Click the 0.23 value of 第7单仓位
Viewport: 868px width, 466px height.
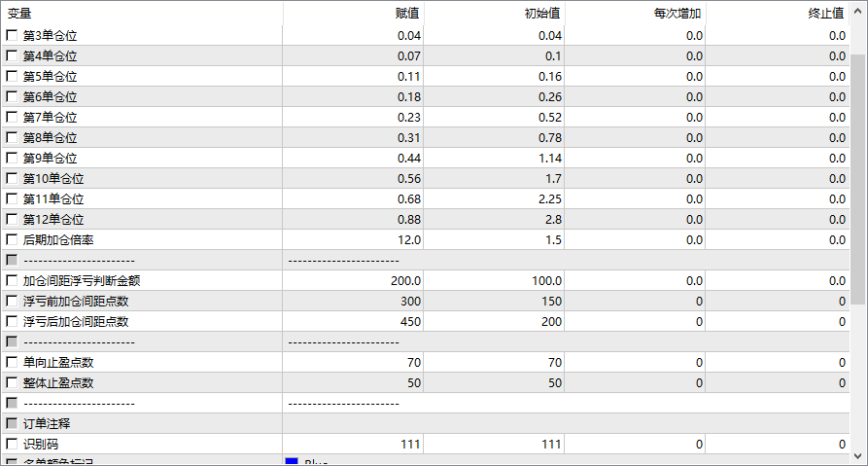pyautogui.click(x=409, y=118)
